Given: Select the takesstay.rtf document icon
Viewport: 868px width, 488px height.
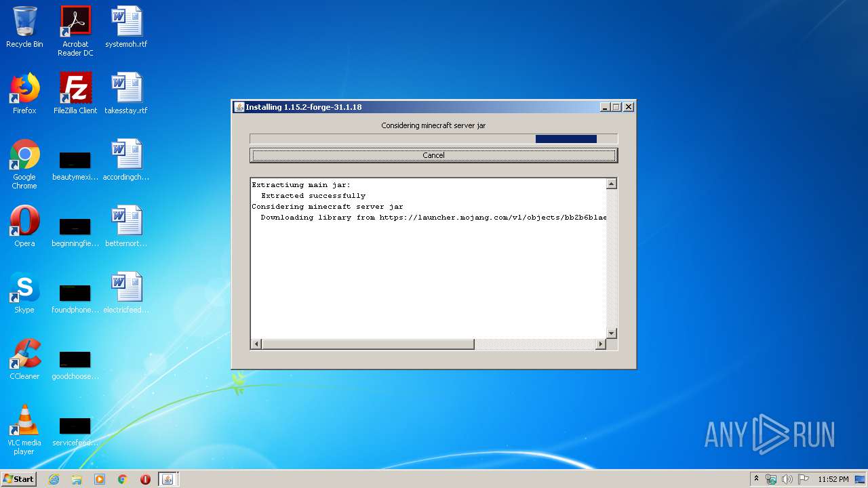Looking at the screenshot, I should click(126, 94).
